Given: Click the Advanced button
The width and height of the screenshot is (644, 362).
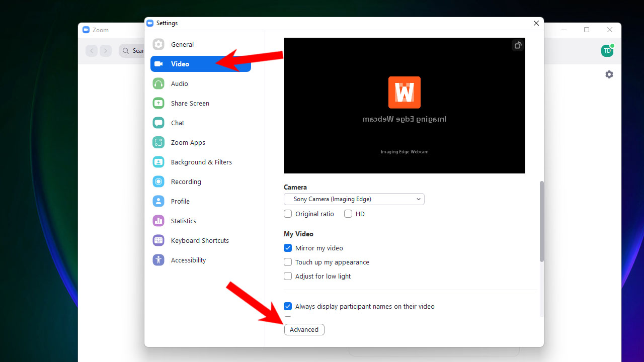Looking at the screenshot, I should click(304, 329).
